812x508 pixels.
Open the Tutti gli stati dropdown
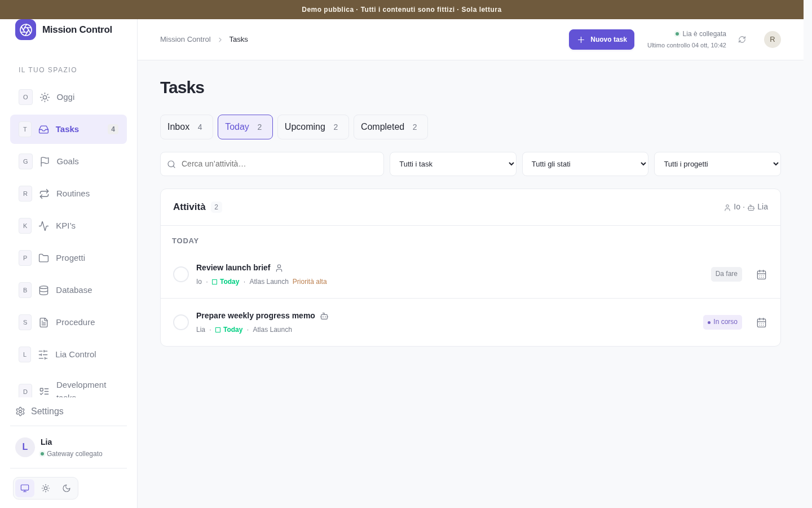(x=585, y=164)
